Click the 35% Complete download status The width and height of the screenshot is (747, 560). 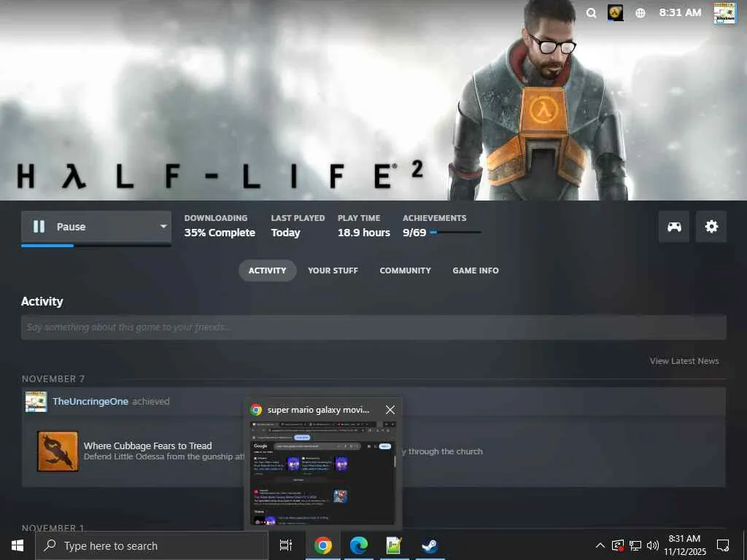220,233
